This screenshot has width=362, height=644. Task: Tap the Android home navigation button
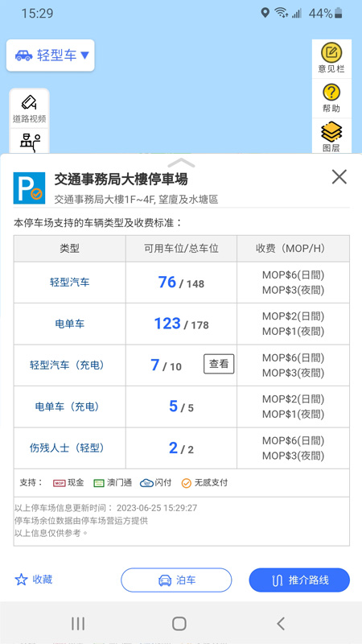pos(179,623)
